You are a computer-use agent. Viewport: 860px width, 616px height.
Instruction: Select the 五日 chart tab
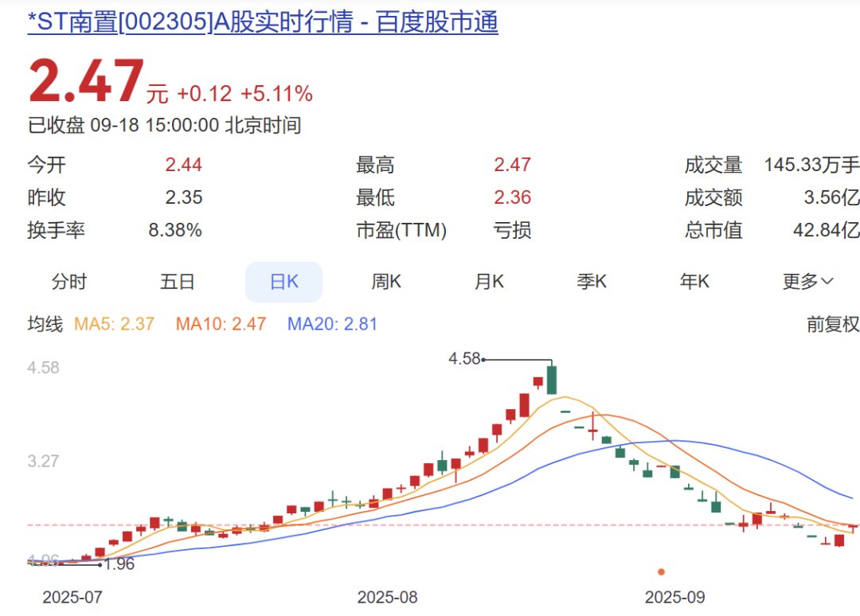(177, 282)
